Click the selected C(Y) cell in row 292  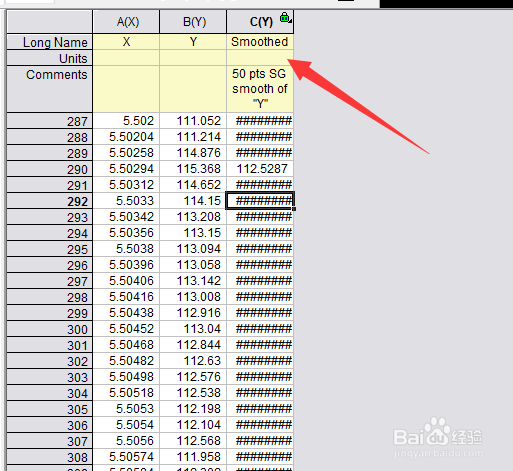(260, 201)
